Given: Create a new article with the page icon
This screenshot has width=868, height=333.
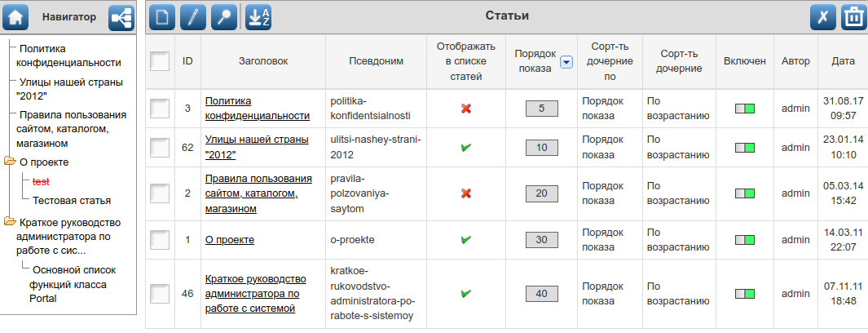Looking at the screenshot, I should [162, 17].
